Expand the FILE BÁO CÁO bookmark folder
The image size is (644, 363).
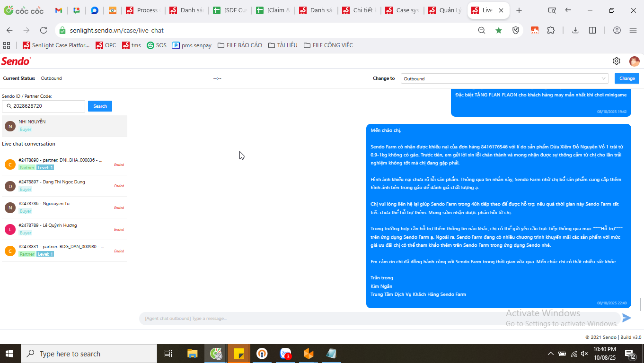pos(240,45)
